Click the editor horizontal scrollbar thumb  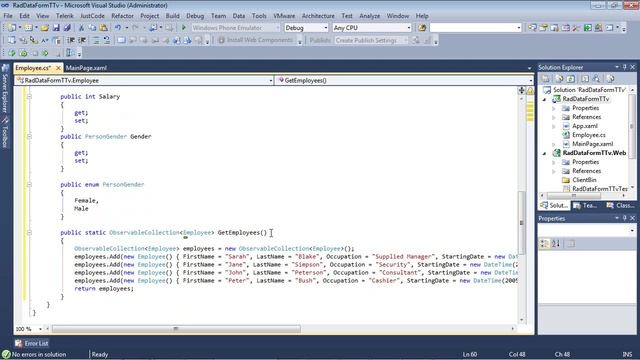coord(176,329)
